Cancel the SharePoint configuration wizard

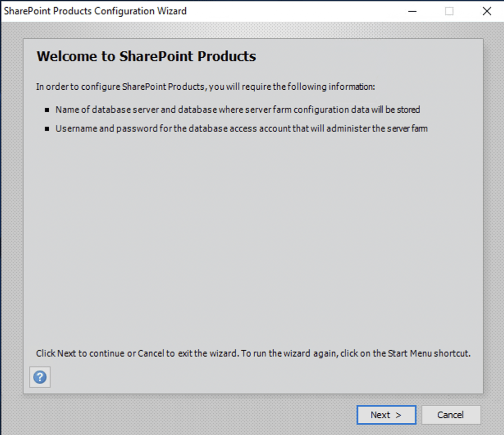point(451,415)
